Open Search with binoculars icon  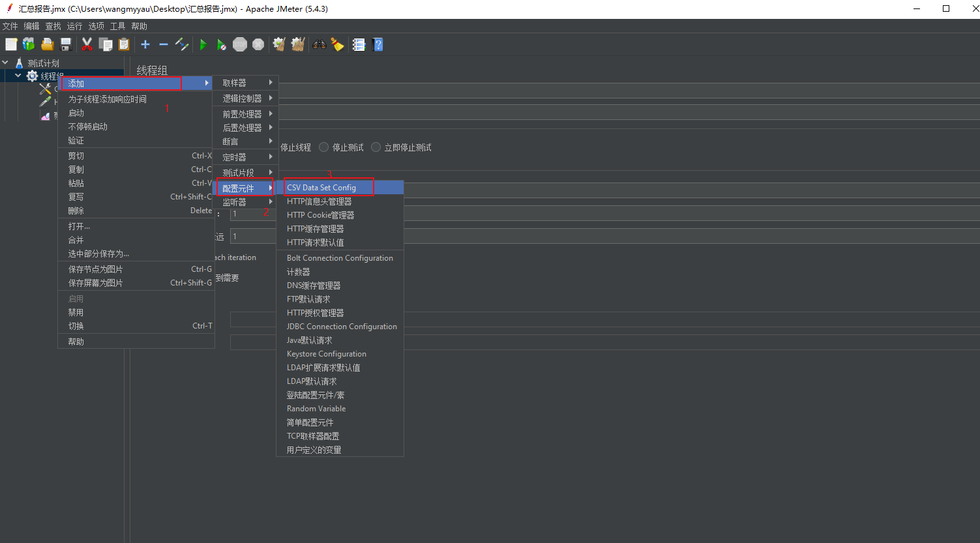point(319,44)
